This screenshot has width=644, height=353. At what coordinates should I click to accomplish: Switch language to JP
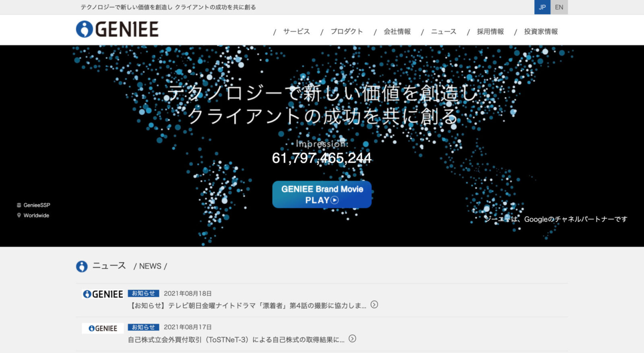click(x=542, y=7)
